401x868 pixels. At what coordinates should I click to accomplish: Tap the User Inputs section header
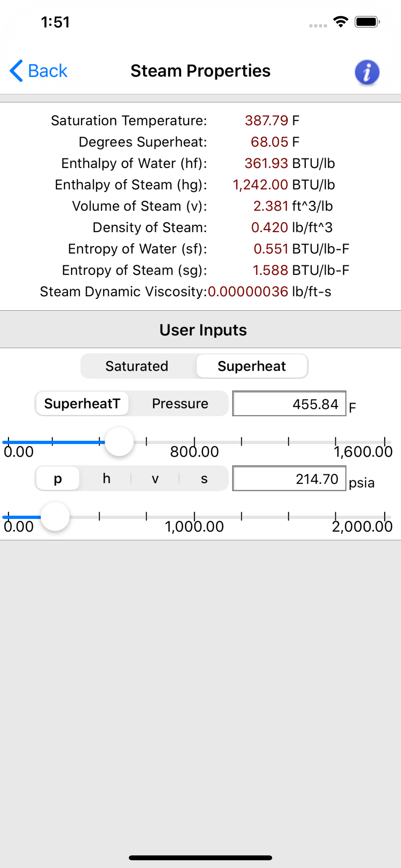[x=203, y=330]
